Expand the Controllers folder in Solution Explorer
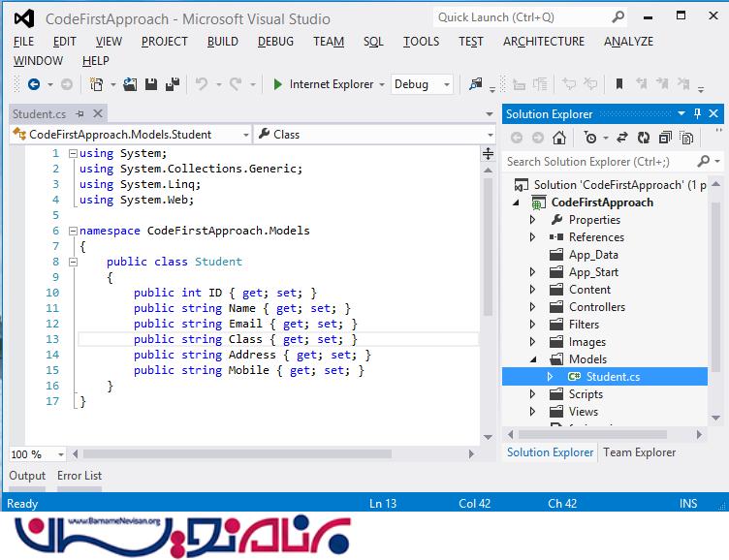The width and height of the screenshot is (729, 560). click(x=532, y=307)
